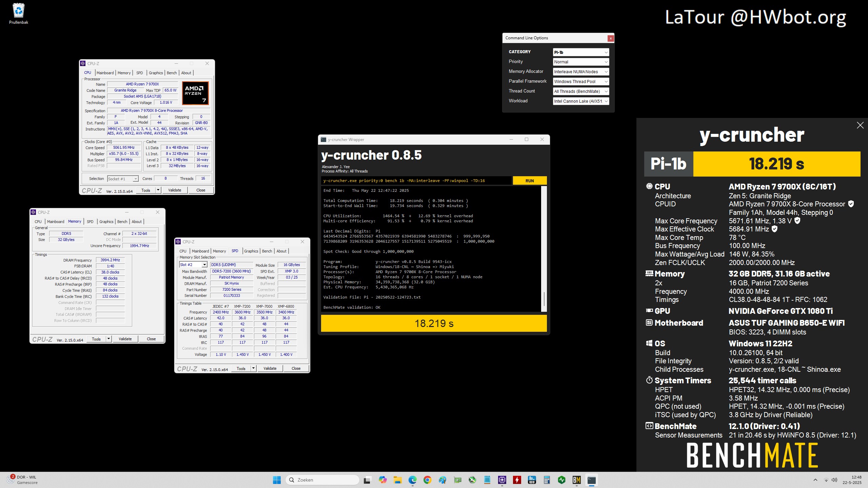The width and height of the screenshot is (868, 488).
Task: Click Close button in CPU-Z SPD window
Action: [296, 368]
